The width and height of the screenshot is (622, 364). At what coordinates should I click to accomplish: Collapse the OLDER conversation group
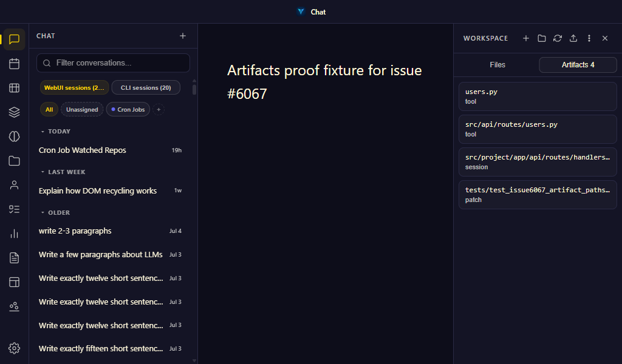coord(55,213)
